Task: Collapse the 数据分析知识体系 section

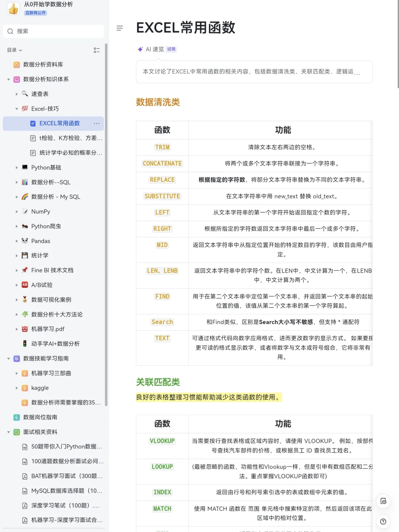Action: 8,79
